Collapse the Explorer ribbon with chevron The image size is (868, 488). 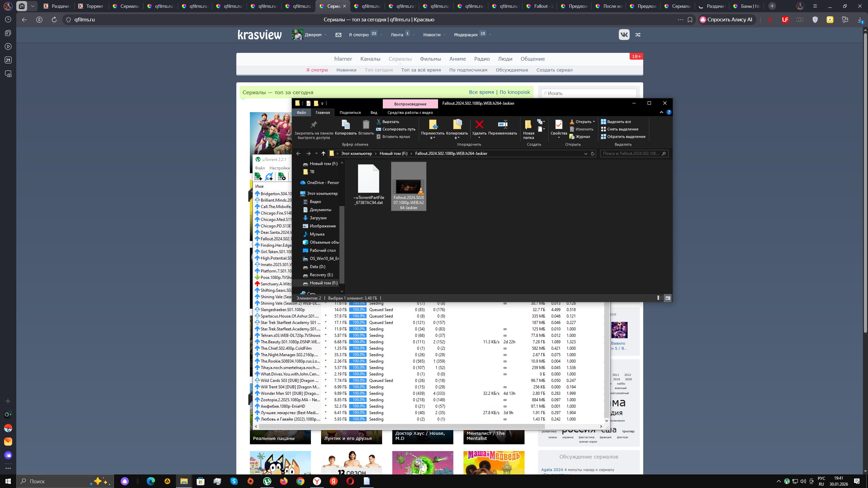point(661,113)
